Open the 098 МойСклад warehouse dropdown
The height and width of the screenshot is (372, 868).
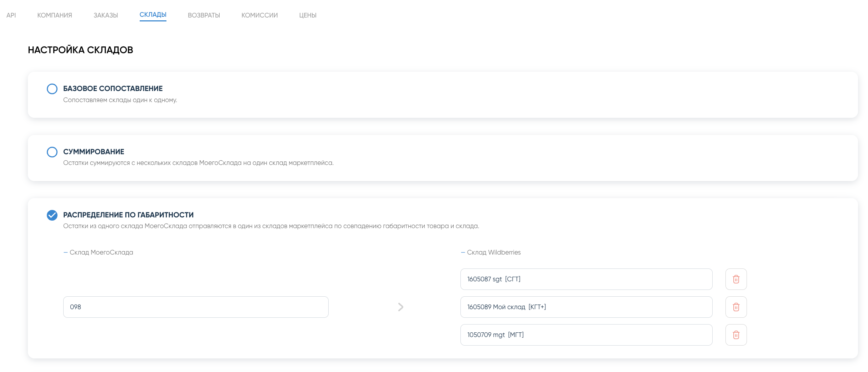196,307
